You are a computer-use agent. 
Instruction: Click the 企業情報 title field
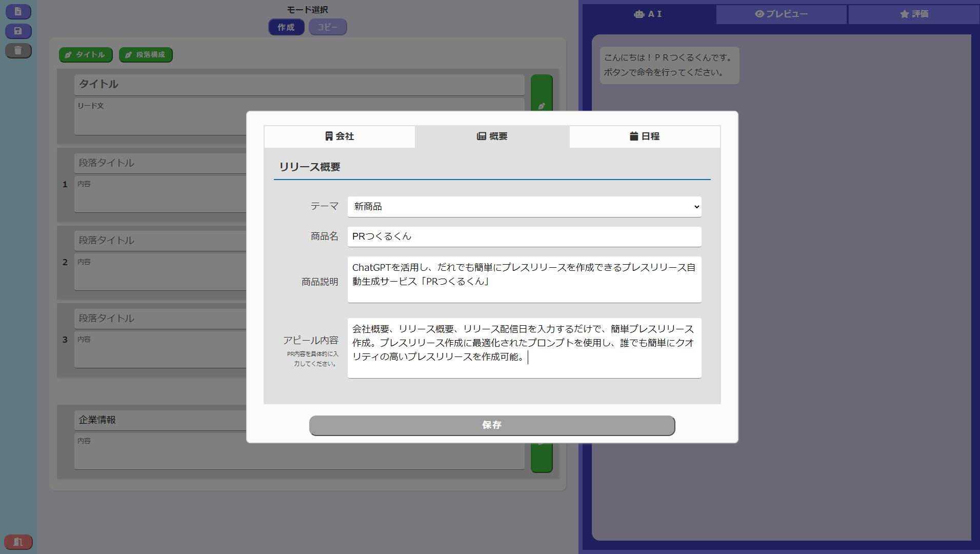[161, 420]
